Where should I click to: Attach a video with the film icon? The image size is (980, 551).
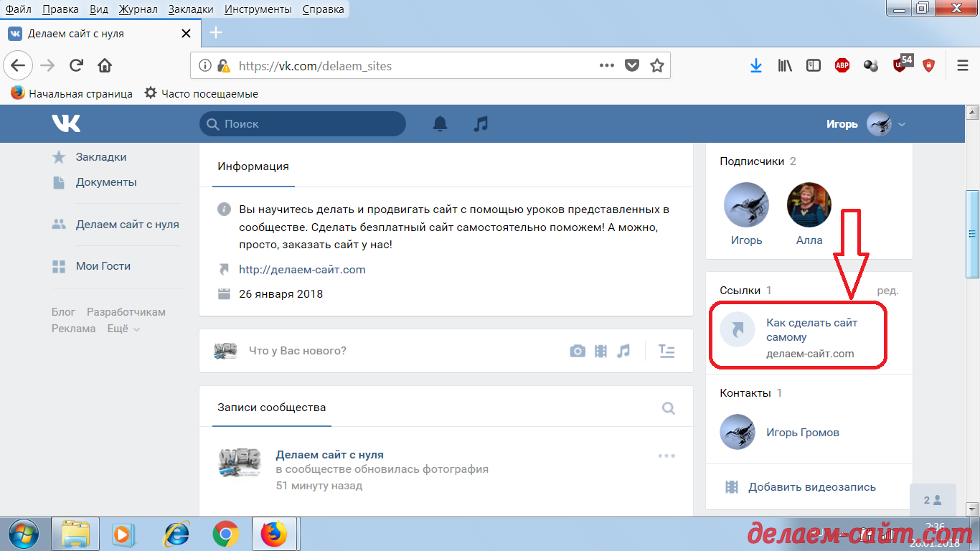pyautogui.click(x=600, y=351)
